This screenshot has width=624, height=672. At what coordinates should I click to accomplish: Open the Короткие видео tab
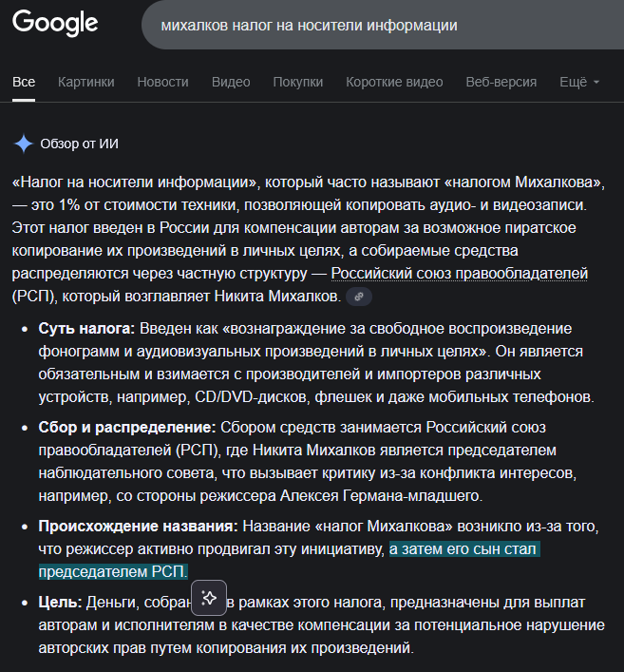pos(394,82)
